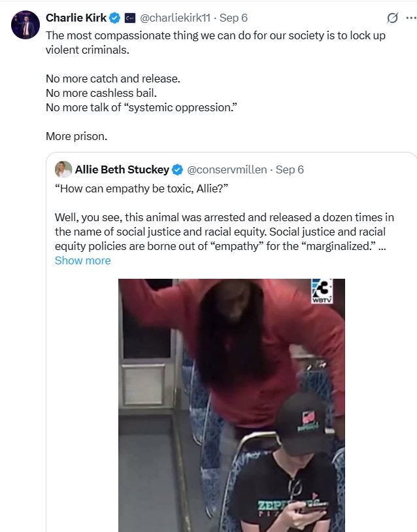Open the @conservmillen handle link
Viewport: 417px width, 532px height.
click(227, 169)
